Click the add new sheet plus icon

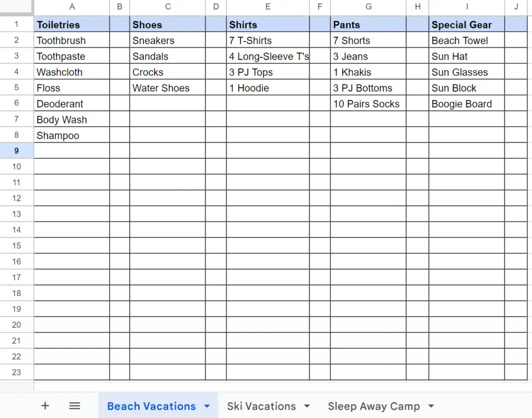click(x=45, y=406)
